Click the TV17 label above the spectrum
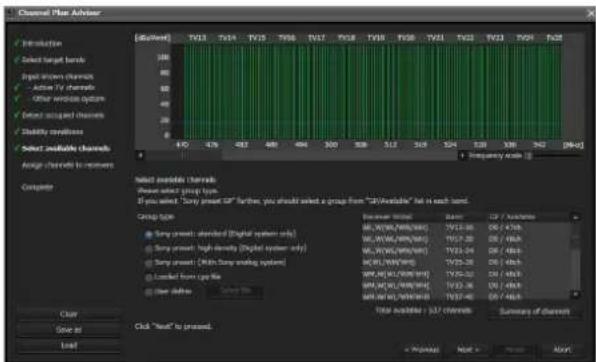The image size is (596, 362). coord(316,38)
